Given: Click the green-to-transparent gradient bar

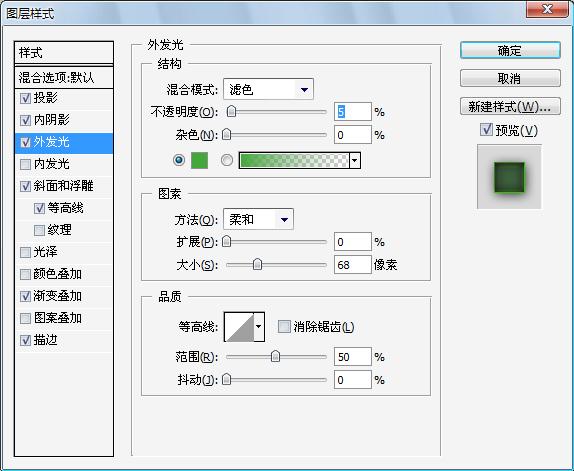Looking at the screenshot, I should coord(294,160).
